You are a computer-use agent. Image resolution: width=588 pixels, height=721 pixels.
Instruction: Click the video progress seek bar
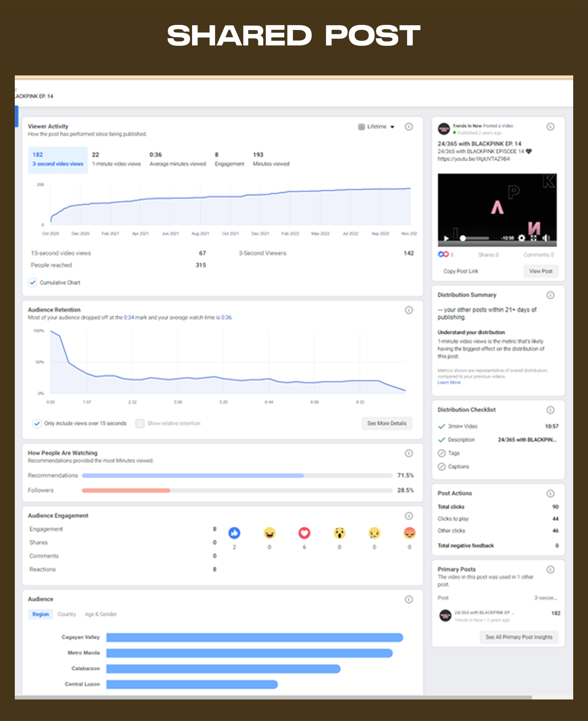474,238
